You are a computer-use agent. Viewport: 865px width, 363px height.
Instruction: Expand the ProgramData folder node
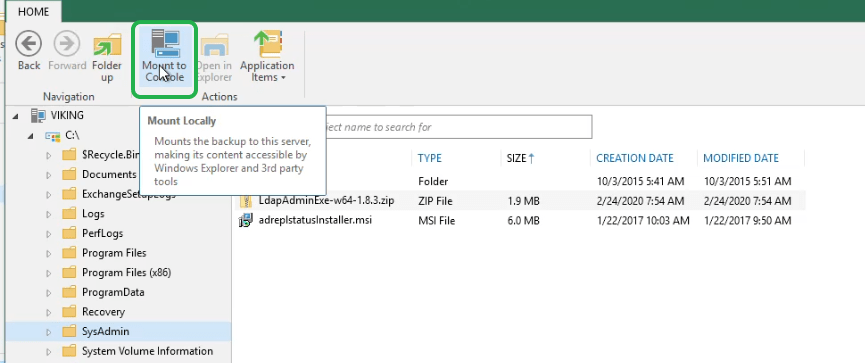click(49, 293)
